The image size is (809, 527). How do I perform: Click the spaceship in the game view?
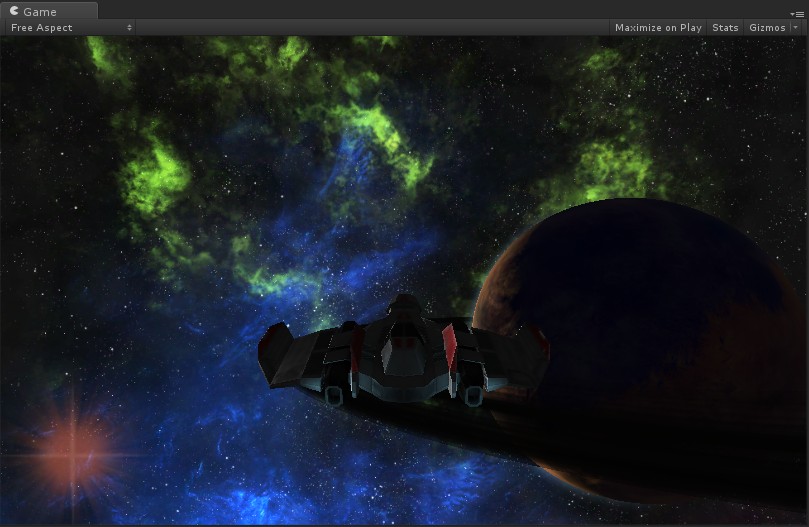click(403, 351)
